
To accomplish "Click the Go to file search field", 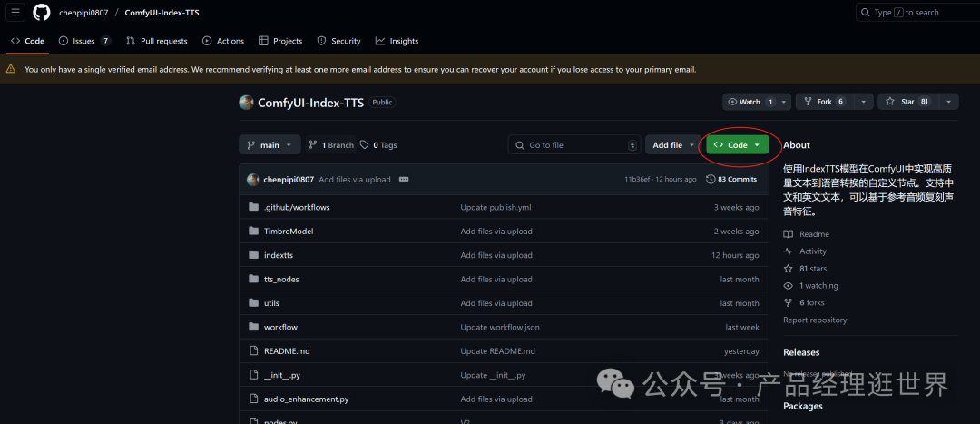I will [575, 144].
